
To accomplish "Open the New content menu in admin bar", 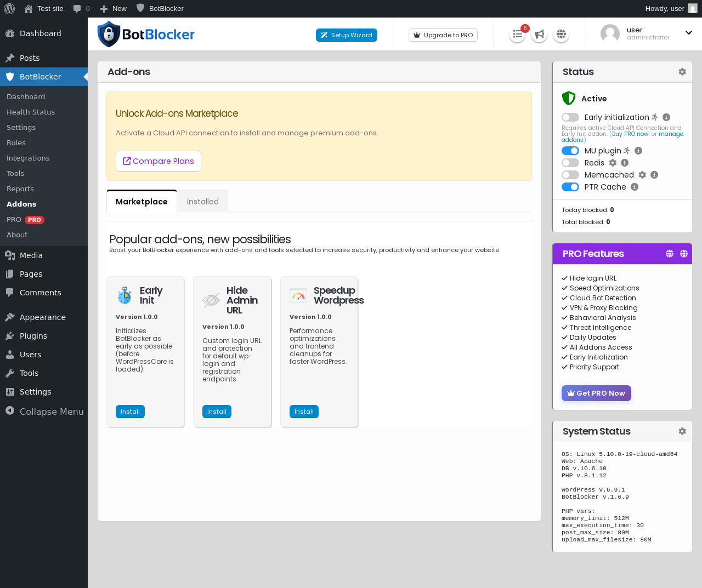I will pyautogui.click(x=113, y=9).
